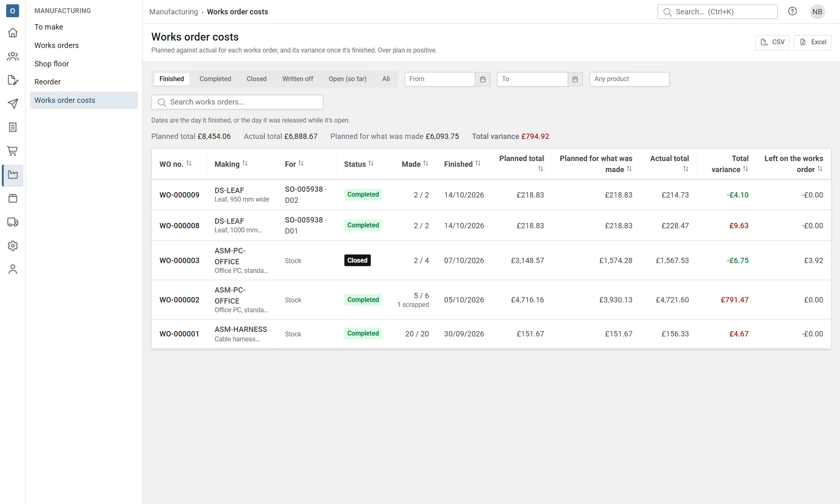
Task: Open the To date calendar icon
Action: [x=575, y=79]
